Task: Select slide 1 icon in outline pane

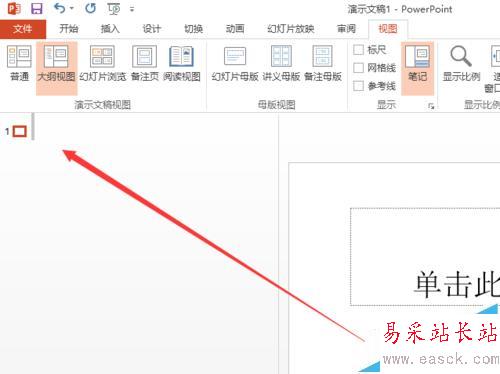Action: [x=20, y=132]
